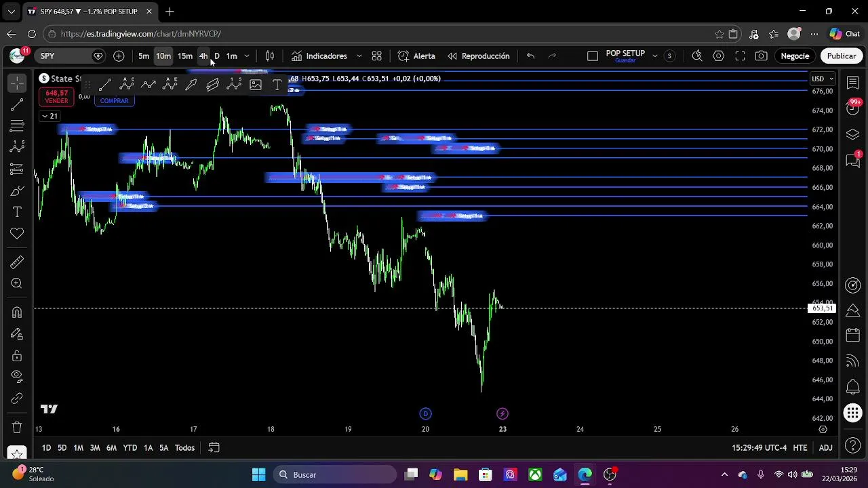Take a chart snapshot with camera icon
The image size is (868, 488).
pos(762,56)
